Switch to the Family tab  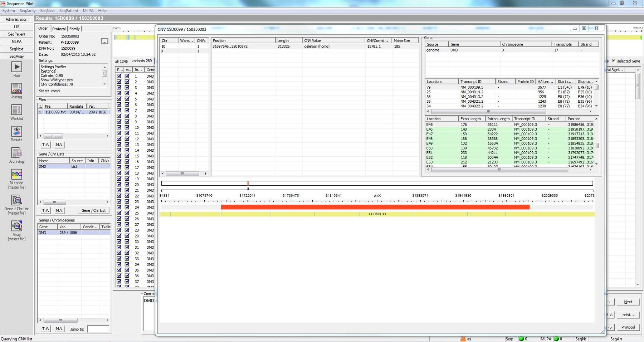(74, 29)
